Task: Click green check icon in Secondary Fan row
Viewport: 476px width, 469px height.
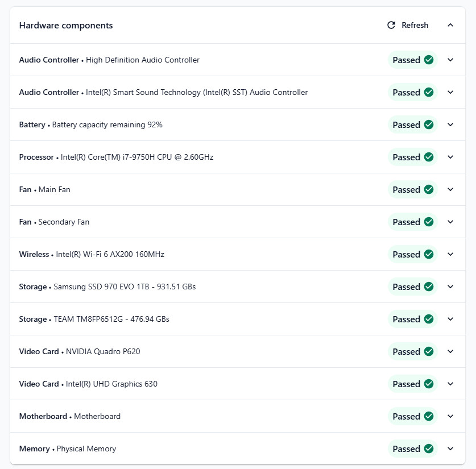Action: tap(429, 222)
